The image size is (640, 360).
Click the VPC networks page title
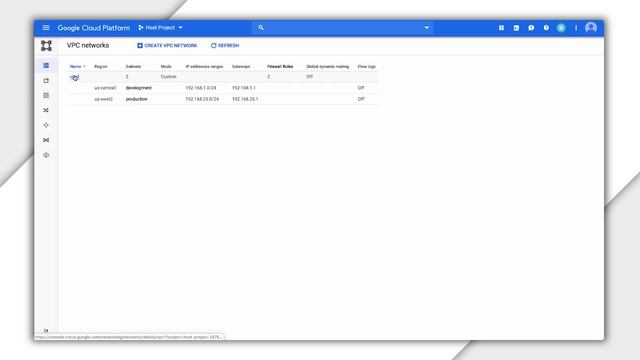(x=88, y=45)
